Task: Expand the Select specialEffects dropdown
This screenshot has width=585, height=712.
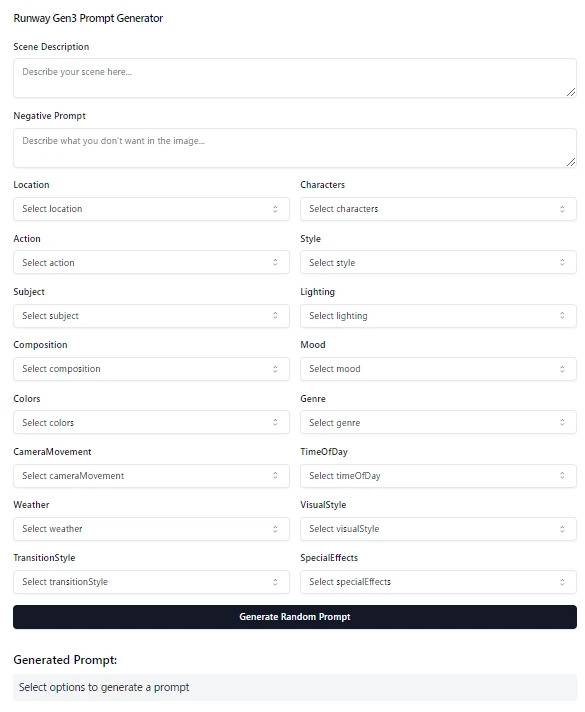Action: (438, 582)
